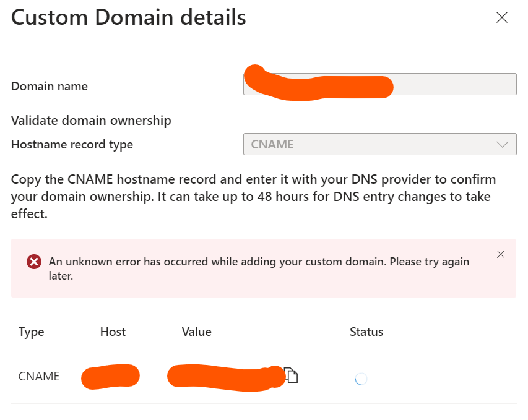528x420 pixels.
Task: Click the 'Domain name' label
Action: 50,86
